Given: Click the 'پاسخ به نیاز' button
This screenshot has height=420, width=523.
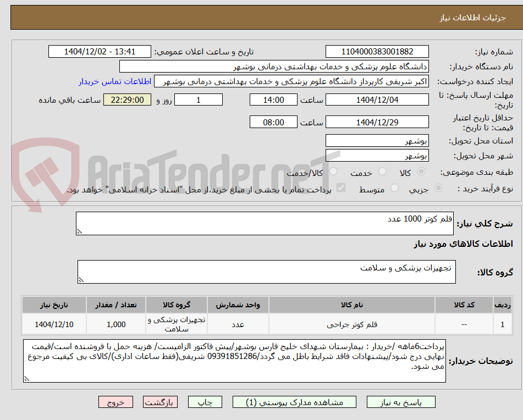Looking at the screenshot, I should [x=401, y=402].
